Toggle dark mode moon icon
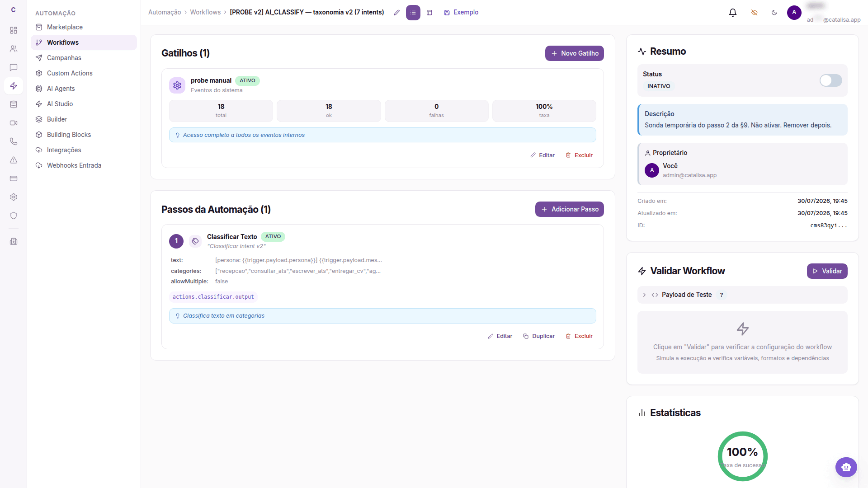The width and height of the screenshot is (868, 488). coord(774,13)
